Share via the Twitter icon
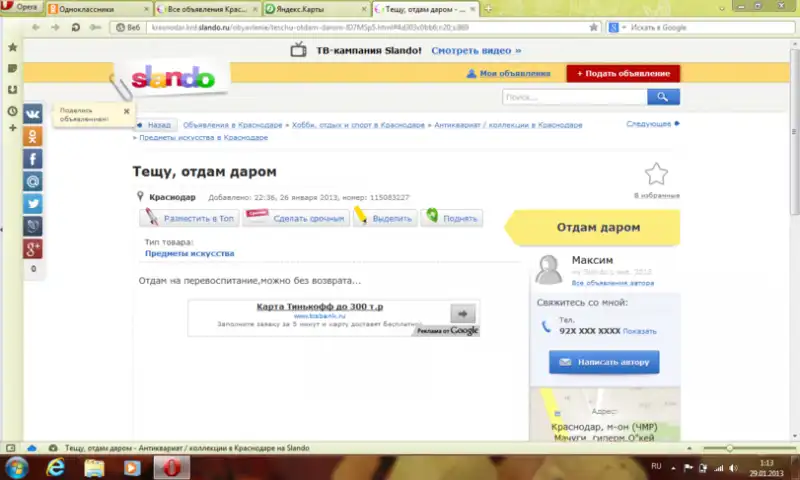This screenshot has height=480, width=800. point(33,203)
